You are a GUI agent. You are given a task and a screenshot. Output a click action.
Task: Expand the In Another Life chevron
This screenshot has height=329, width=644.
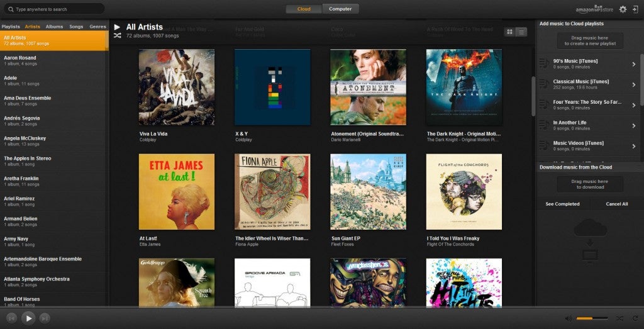[634, 126]
